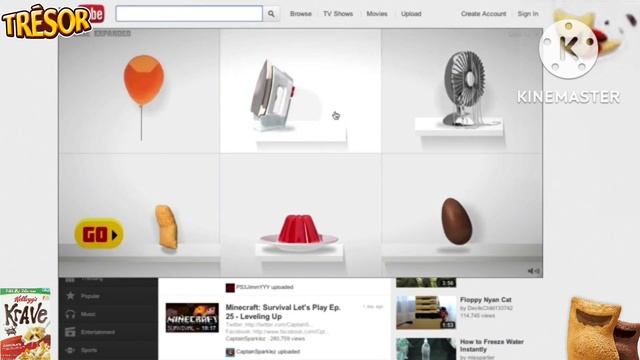640x360 pixels.
Task: Click the Entertainment film icon in sidebar
Action: click(x=70, y=332)
